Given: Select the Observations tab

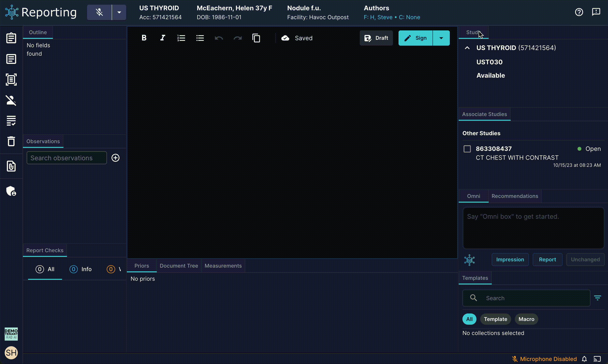Looking at the screenshot, I should click(x=43, y=141).
